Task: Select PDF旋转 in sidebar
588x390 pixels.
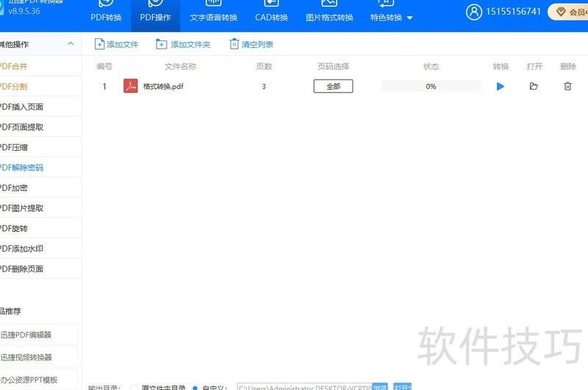Action: coord(40,228)
